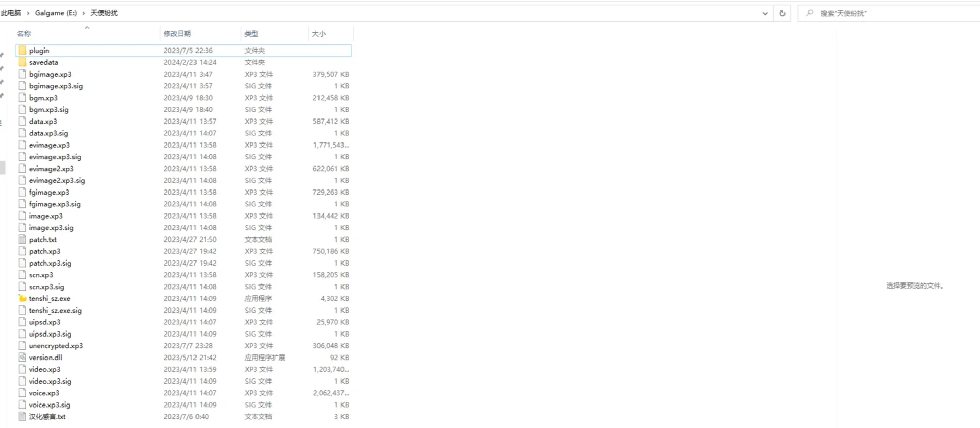Screen dimensions: 980x428
Task: Select the data.xp3.sig file name
Action: (48, 133)
